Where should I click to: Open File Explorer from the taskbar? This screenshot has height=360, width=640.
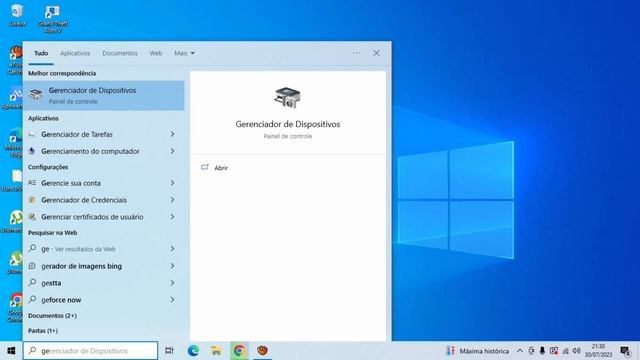click(216, 351)
